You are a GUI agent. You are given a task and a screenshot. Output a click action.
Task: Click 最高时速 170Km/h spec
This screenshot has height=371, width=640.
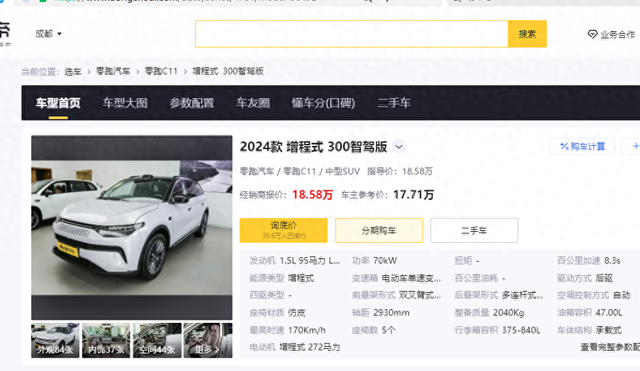[287, 330]
